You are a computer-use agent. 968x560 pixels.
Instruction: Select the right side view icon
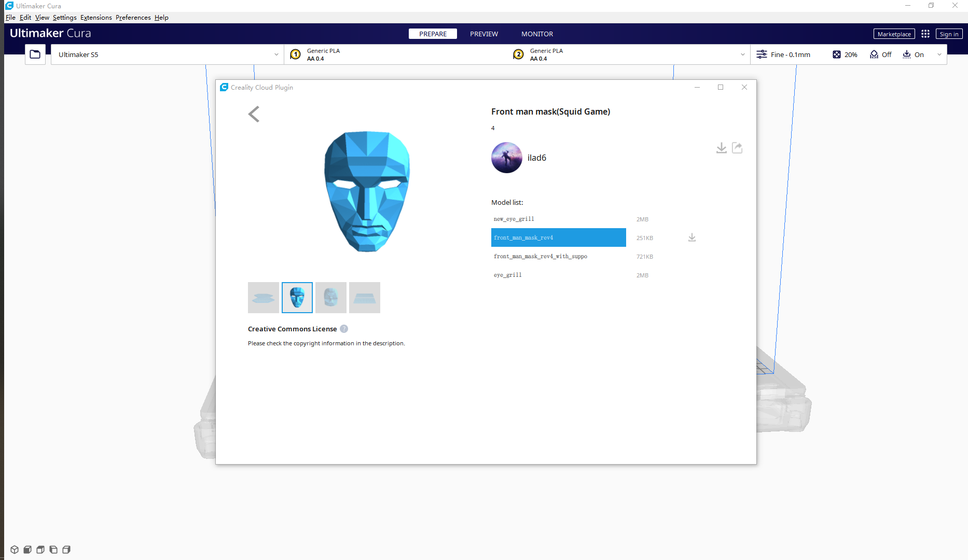pos(66,550)
